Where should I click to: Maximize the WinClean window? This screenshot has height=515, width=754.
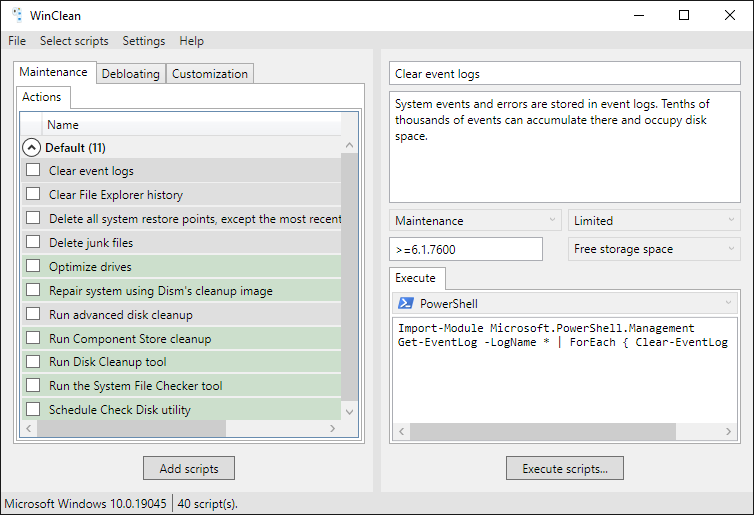pyautogui.click(x=684, y=15)
